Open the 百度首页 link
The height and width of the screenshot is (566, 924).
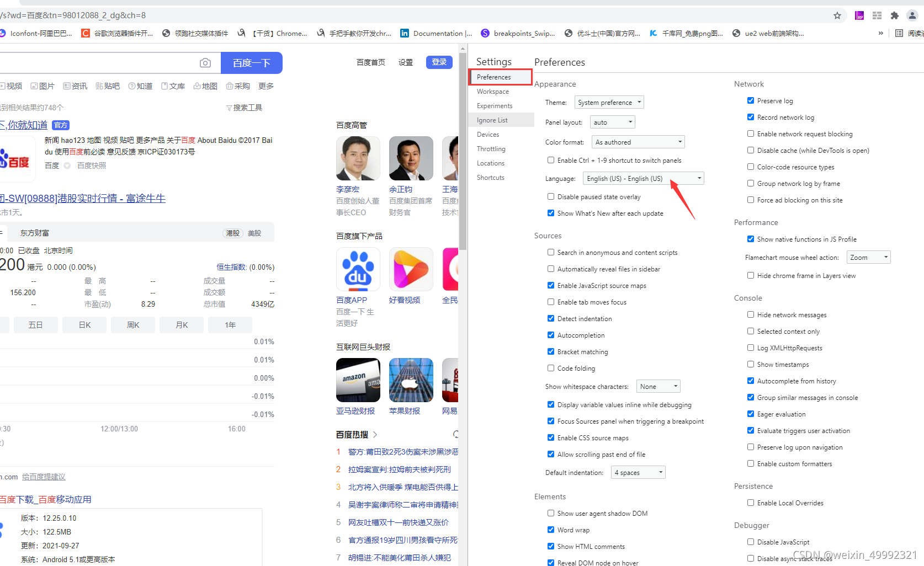pos(371,62)
